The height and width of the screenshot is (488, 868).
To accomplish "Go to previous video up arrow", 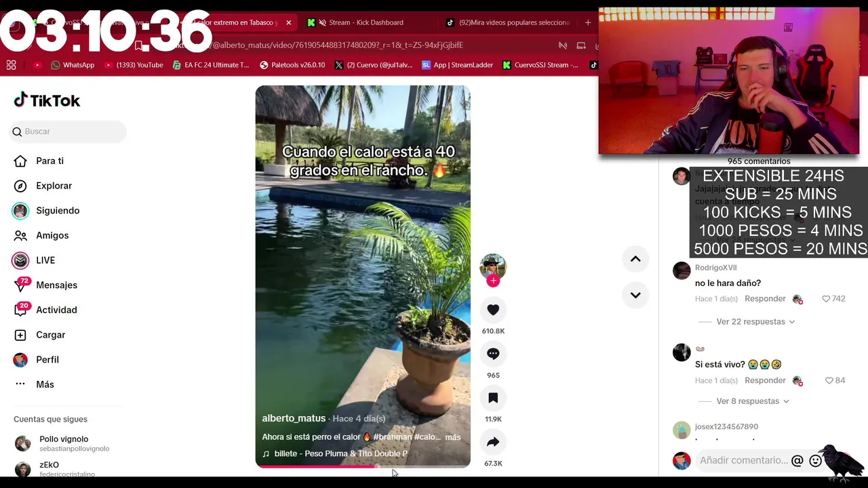I will click(x=635, y=259).
